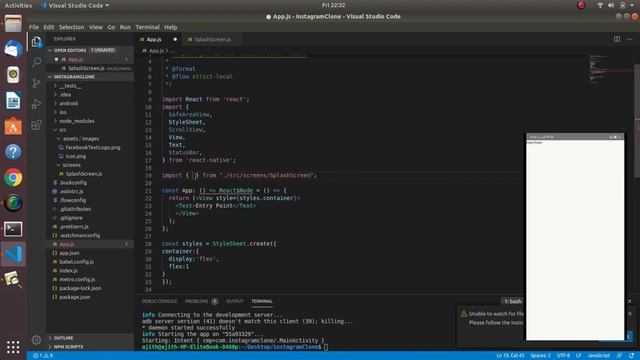This screenshot has height=360, width=640.
Task: Show Applications grid in dock
Action: click(x=13, y=347)
